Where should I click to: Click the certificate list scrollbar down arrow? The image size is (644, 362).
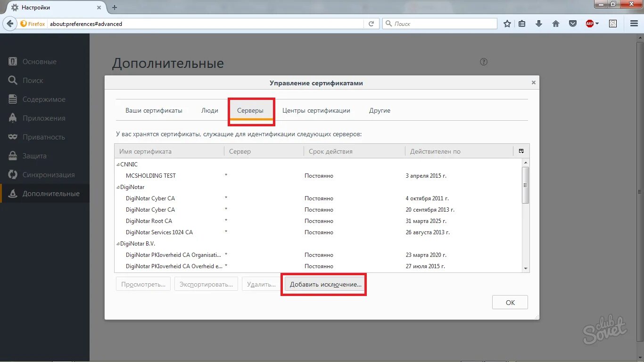pos(526,268)
